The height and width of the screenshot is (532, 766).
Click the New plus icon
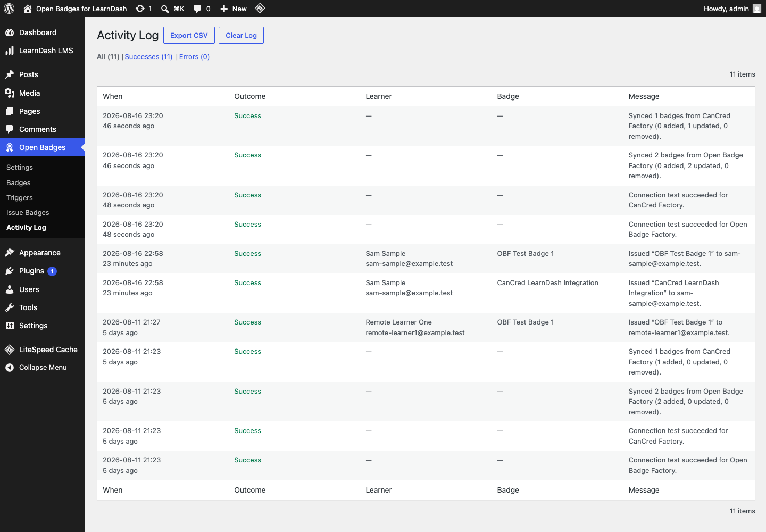[224, 9]
